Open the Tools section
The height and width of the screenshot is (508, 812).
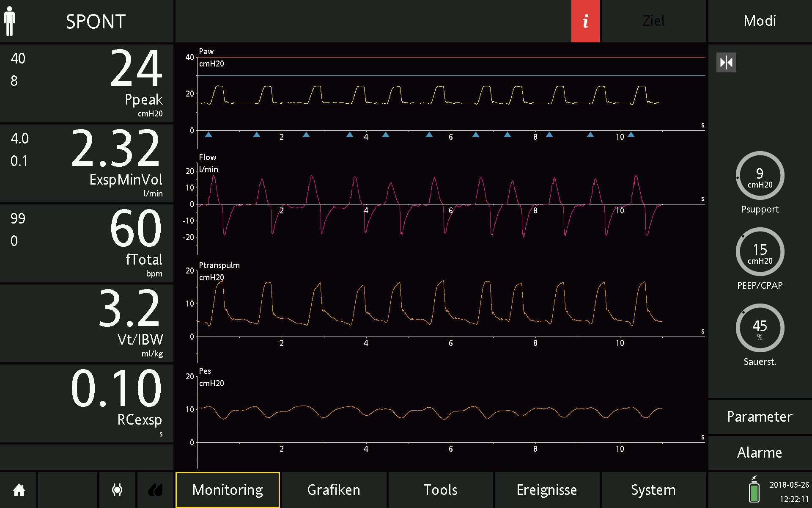[x=440, y=490]
